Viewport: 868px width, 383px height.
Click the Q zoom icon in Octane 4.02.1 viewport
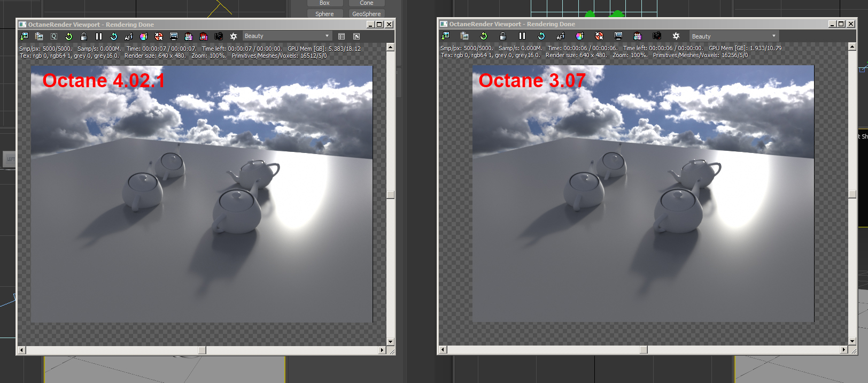54,36
